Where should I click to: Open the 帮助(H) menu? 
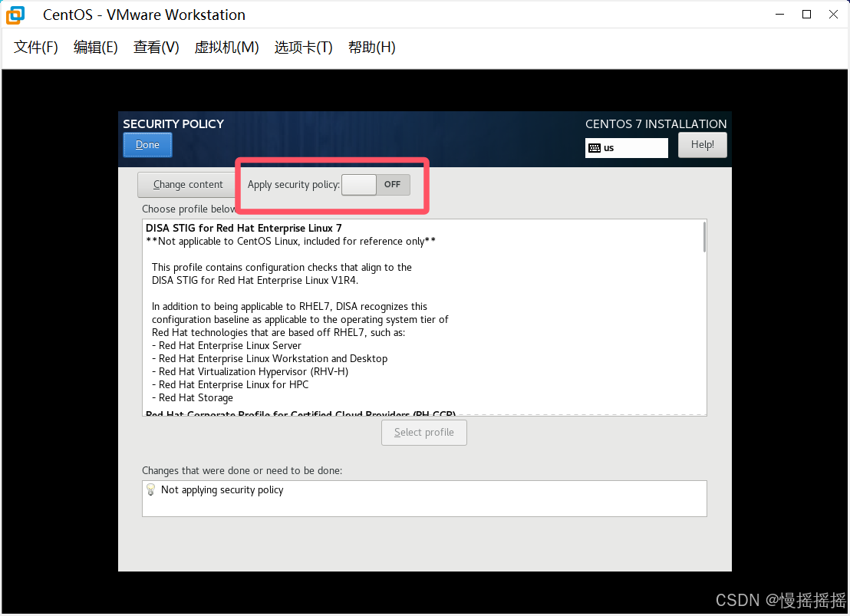[x=371, y=47]
